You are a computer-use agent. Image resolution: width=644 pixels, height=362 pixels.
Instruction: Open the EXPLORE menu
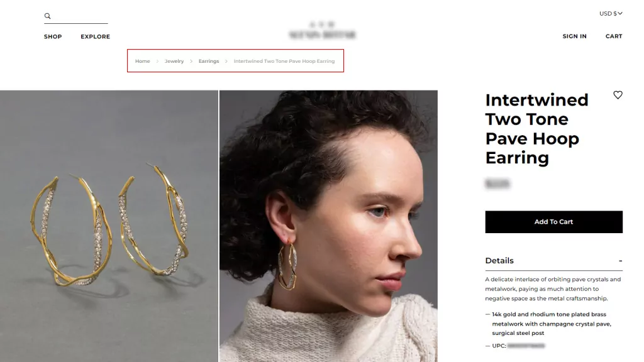point(96,36)
